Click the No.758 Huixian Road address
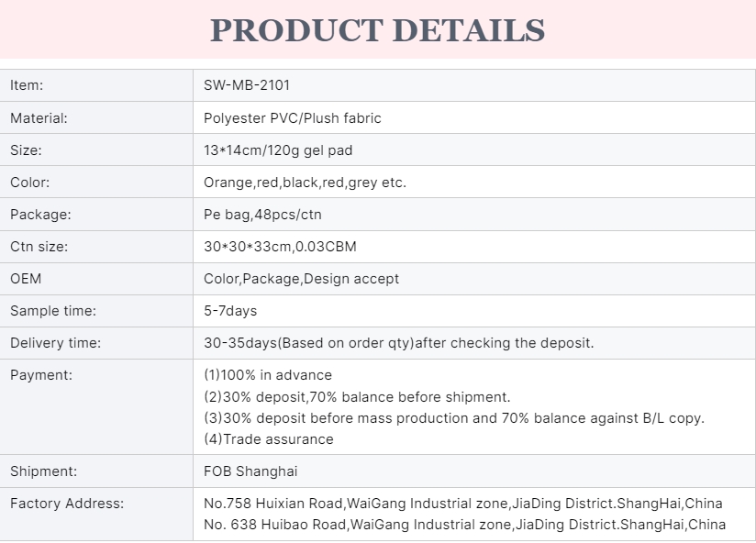756x543 pixels. pos(462,503)
